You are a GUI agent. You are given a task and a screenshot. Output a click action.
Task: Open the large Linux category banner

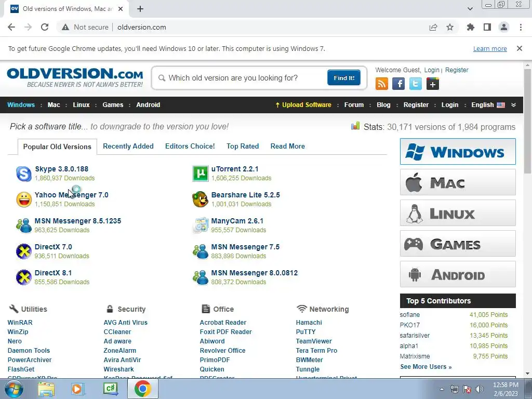coord(458,212)
